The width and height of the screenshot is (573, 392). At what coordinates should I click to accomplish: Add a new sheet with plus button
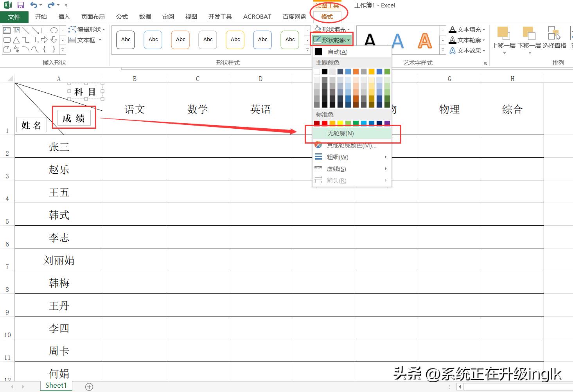pos(89,387)
